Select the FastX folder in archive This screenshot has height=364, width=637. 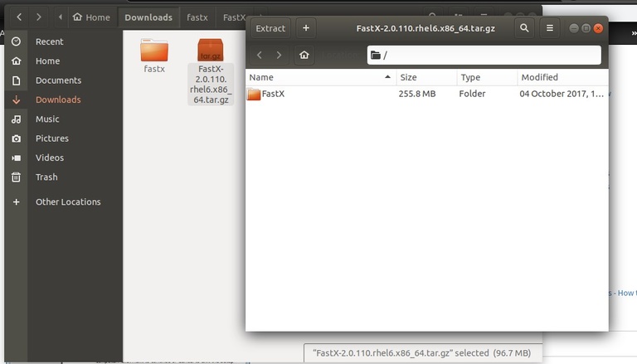pos(273,94)
